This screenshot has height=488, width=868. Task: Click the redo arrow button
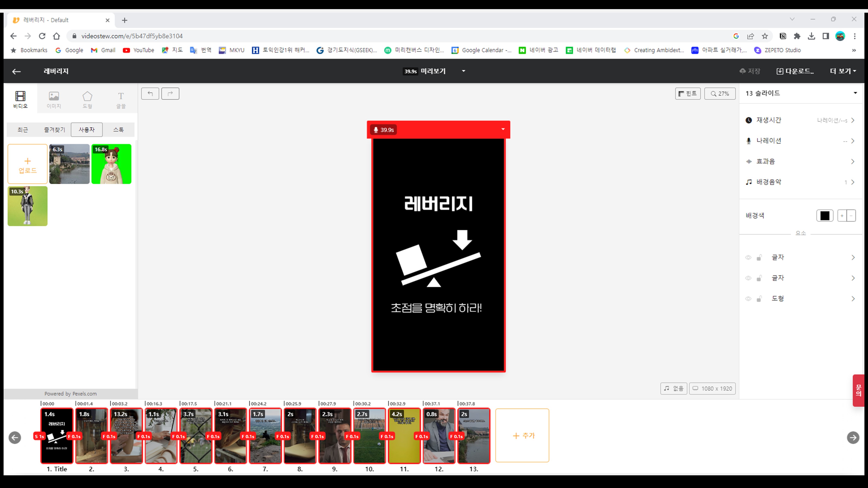tap(170, 94)
